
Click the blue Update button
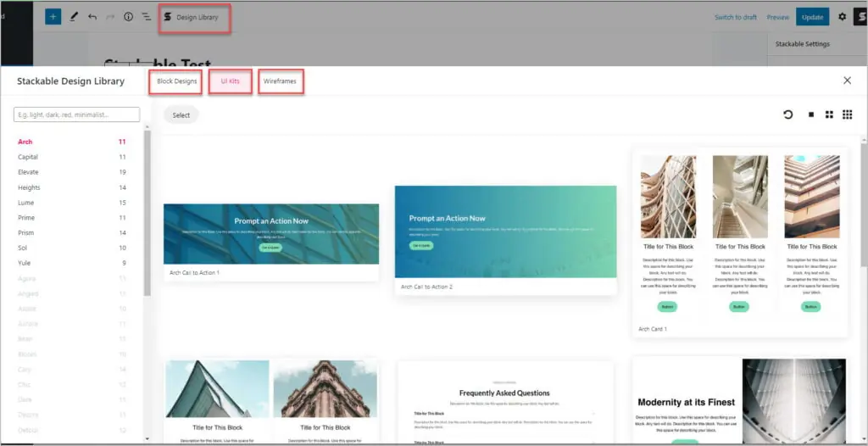[x=813, y=17]
